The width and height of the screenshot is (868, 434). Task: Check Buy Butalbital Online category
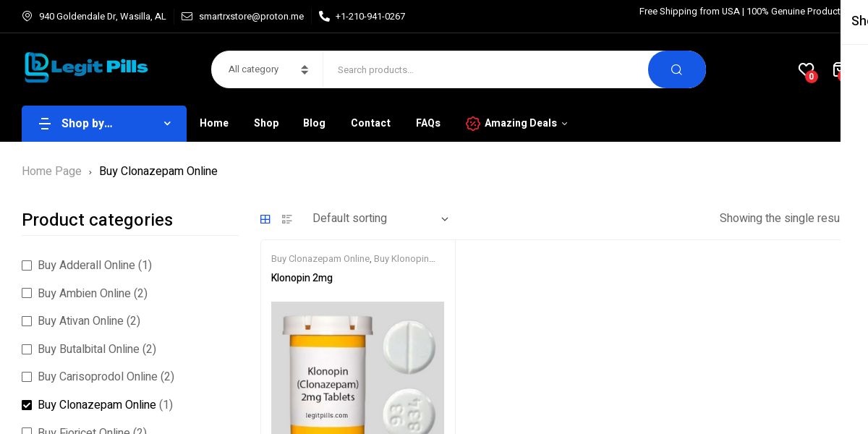[27, 349]
